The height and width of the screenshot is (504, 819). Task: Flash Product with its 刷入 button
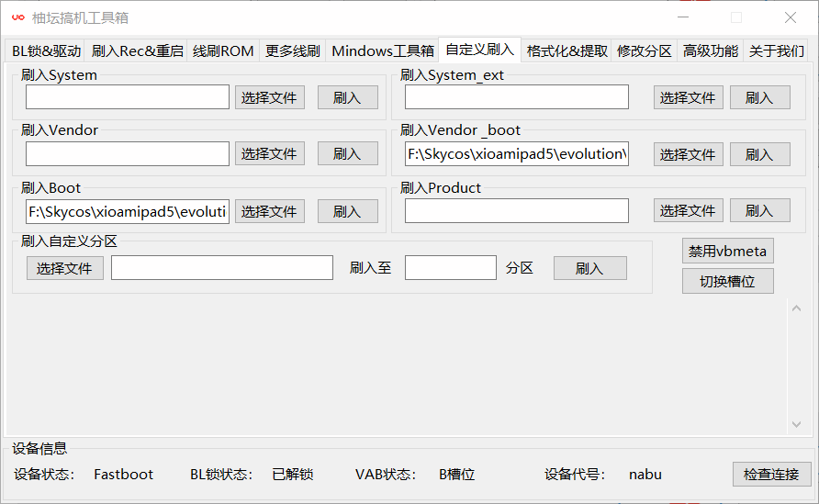tap(759, 210)
